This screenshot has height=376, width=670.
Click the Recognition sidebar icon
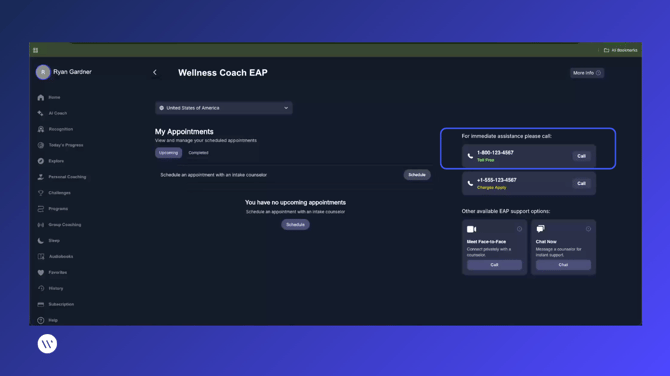point(41,129)
